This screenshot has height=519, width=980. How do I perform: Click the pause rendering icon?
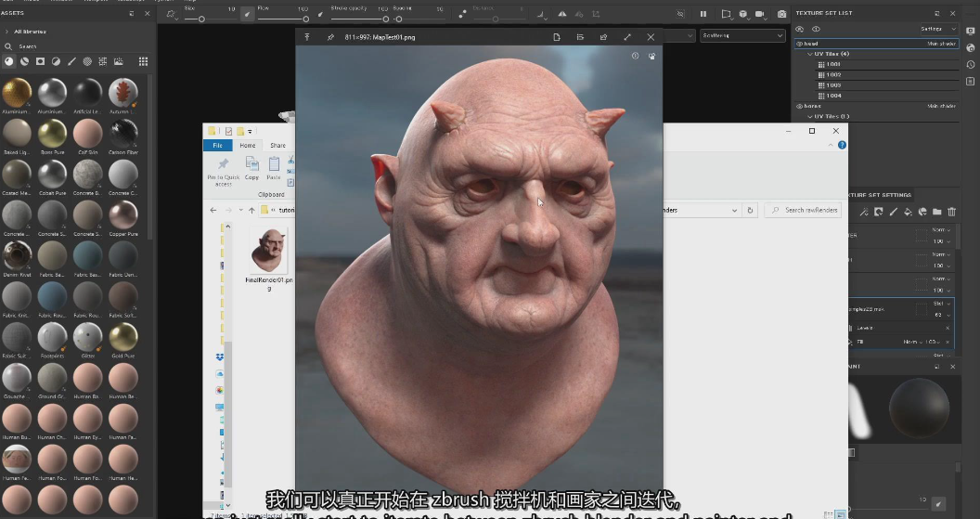pyautogui.click(x=703, y=14)
